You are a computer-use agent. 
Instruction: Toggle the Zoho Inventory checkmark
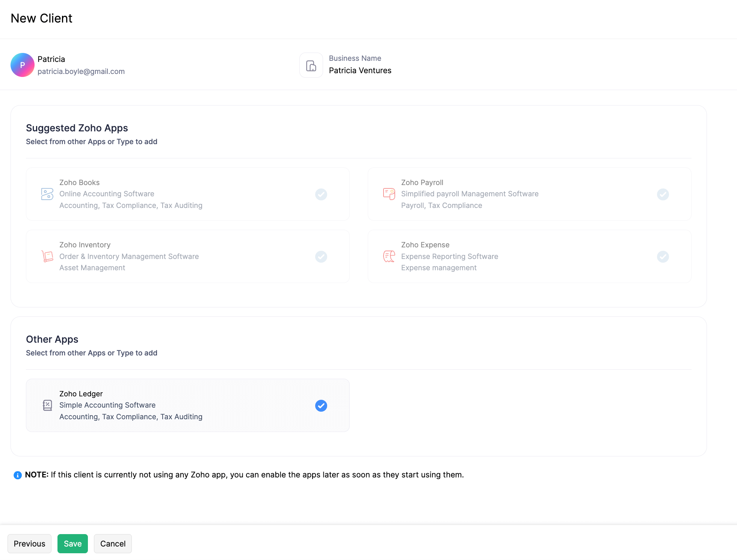point(321,256)
